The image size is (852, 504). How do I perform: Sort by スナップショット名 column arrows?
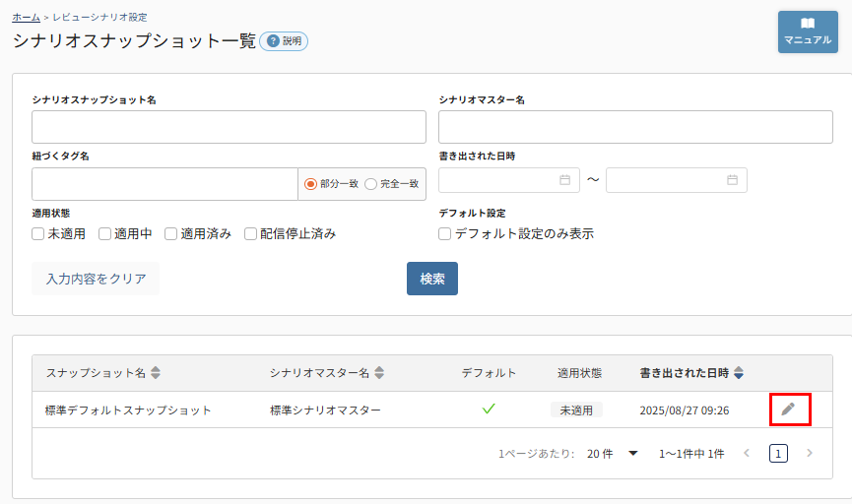[x=156, y=373]
